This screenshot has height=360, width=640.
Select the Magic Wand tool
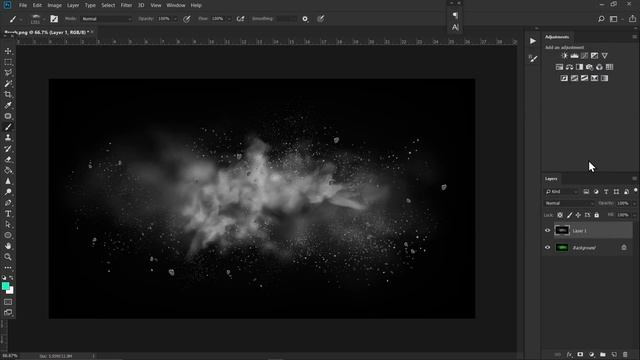click(x=8, y=84)
